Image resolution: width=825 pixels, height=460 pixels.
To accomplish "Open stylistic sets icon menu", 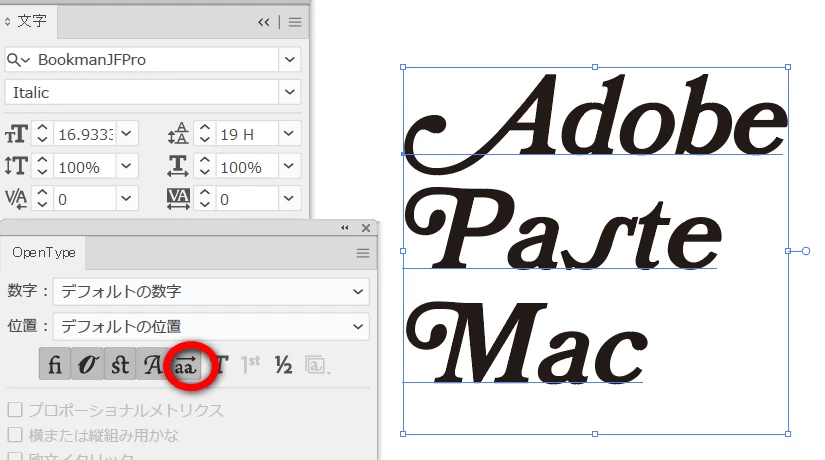I will [x=317, y=365].
